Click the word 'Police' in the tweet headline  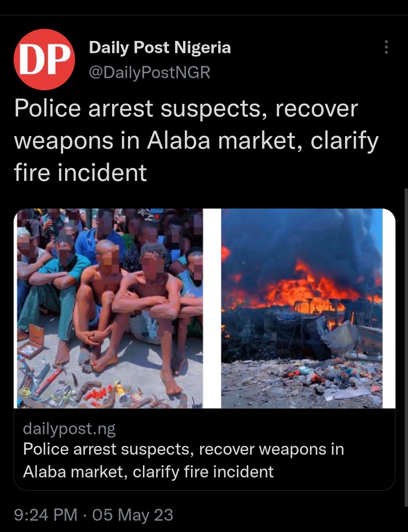[48, 109]
